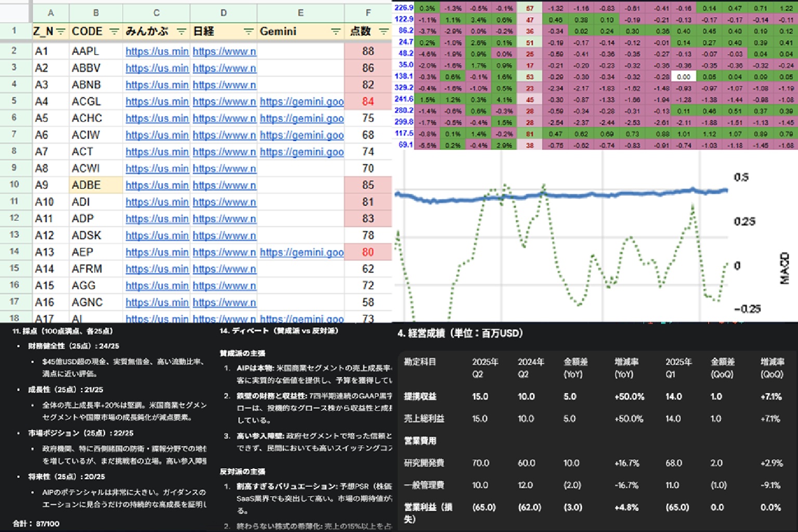
Task: Open the Gemini link in the AEP row
Action: 302,252
